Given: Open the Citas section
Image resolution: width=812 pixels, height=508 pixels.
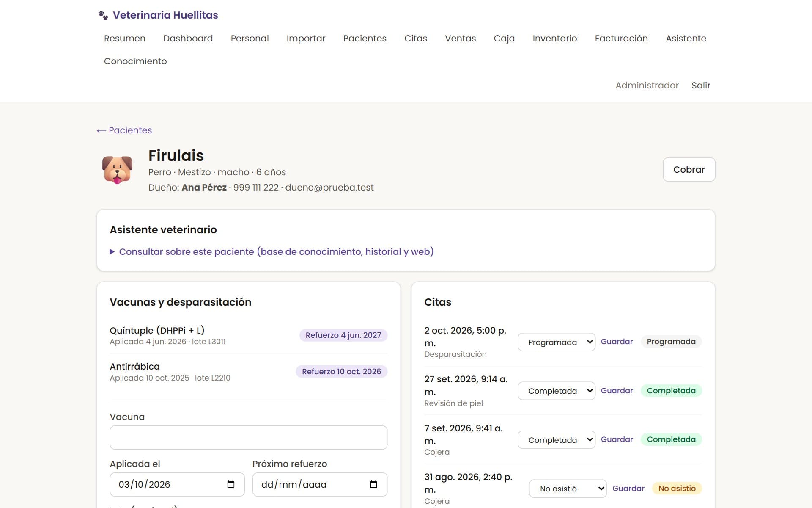Looking at the screenshot, I should coord(416,39).
